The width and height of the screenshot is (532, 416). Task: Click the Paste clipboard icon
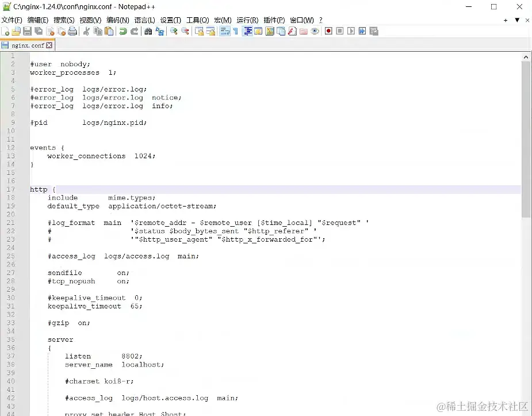click(109, 31)
